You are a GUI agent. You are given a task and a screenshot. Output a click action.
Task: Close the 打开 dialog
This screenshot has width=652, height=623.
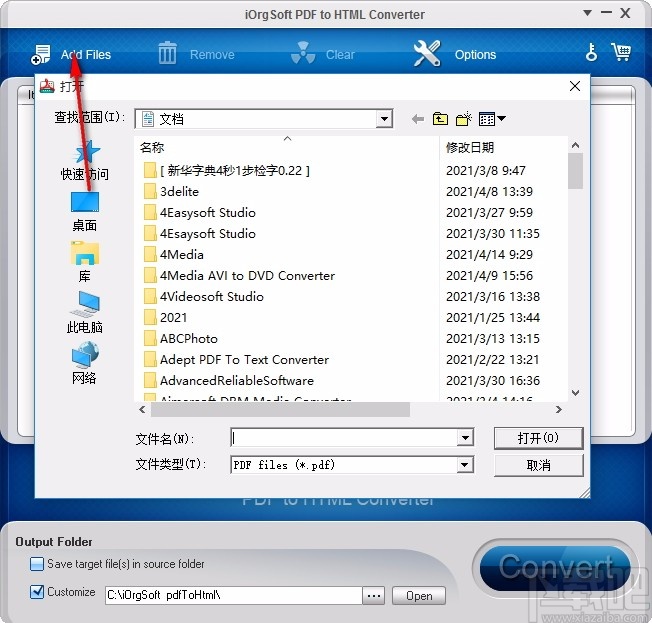[575, 86]
